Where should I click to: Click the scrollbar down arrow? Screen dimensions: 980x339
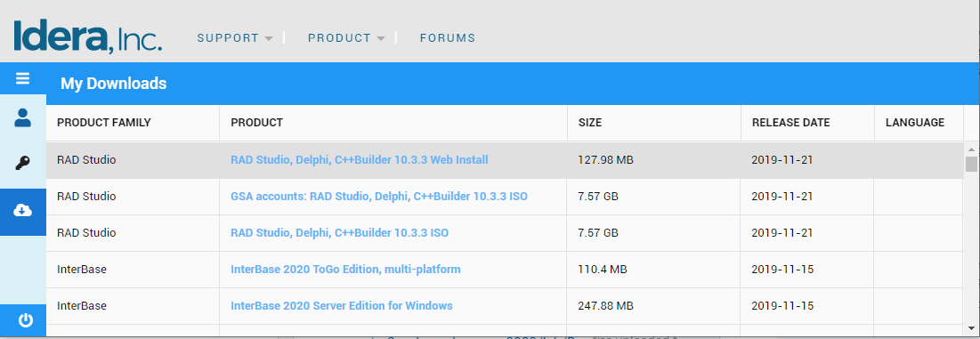pyautogui.click(x=970, y=327)
